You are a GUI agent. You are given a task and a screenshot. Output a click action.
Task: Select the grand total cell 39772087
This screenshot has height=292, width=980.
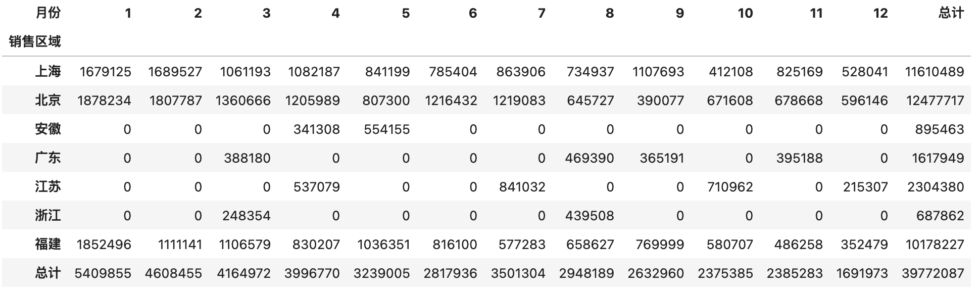[x=933, y=273]
